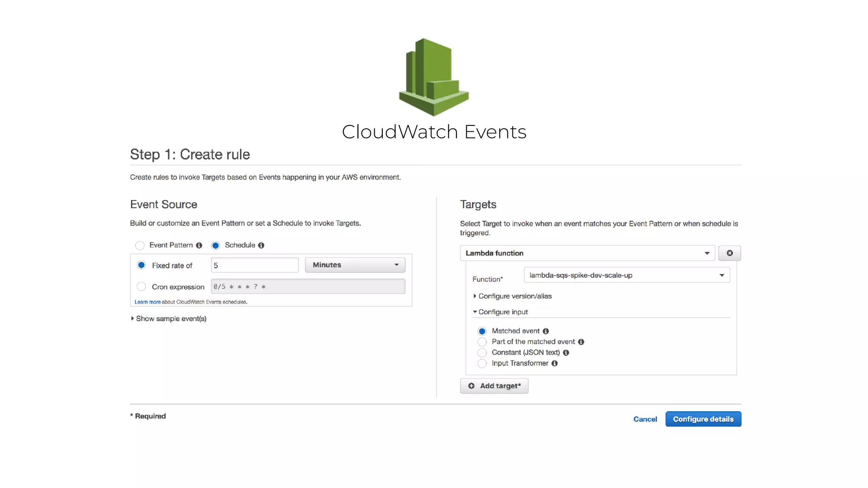Open the Minutes unit dropdown
This screenshot has width=868, height=488.
[355, 265]
